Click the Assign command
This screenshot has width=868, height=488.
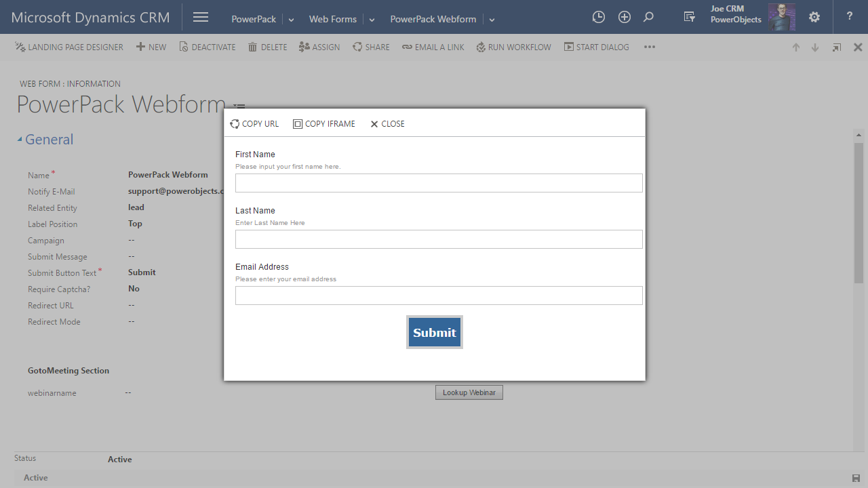[x=319, y=47]
